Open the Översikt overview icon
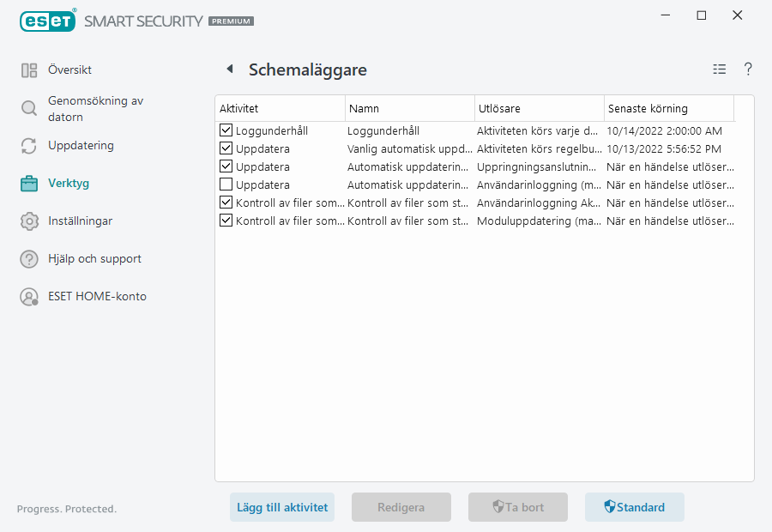Screen dimensions: 772x532 pos(30,70)
